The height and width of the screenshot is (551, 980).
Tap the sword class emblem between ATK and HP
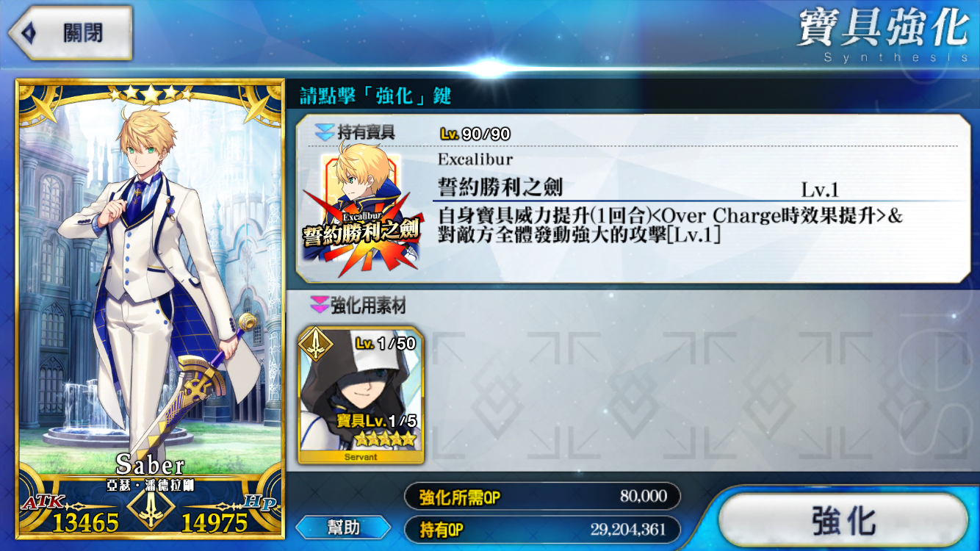pyautogui.click(x=151, y=507)
